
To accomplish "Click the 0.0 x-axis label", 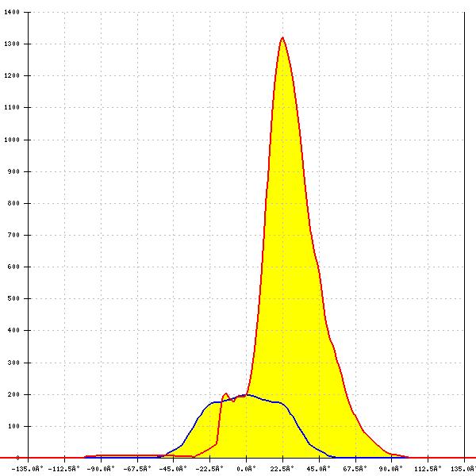I will [x=246, y=469].
